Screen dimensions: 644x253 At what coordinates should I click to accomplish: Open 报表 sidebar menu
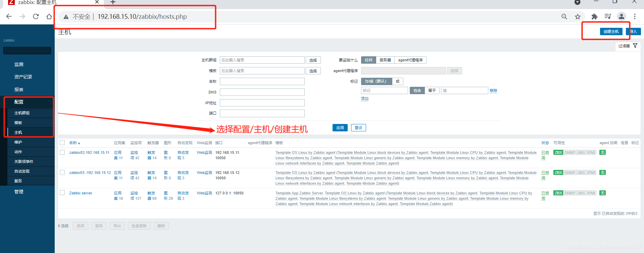(x=19, y=89)
